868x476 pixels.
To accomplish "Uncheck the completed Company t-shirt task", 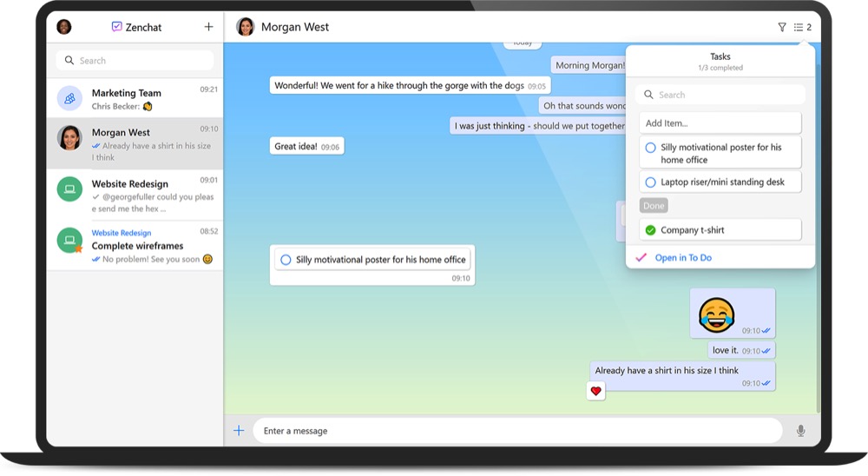I will click(x=650, y=230).
